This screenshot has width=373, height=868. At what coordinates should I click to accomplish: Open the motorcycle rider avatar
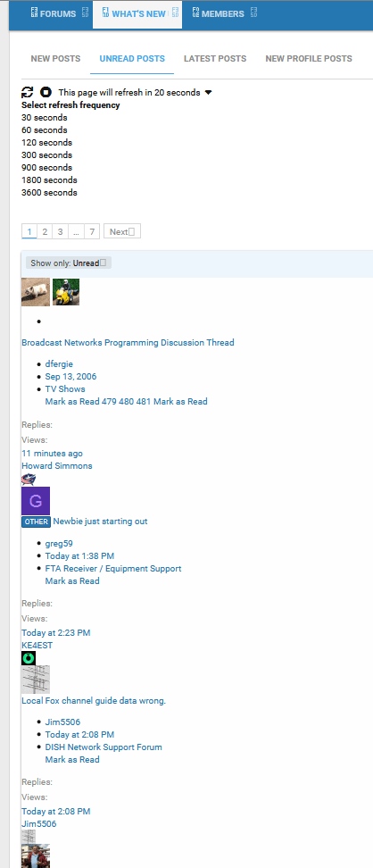tap(66, 292)
